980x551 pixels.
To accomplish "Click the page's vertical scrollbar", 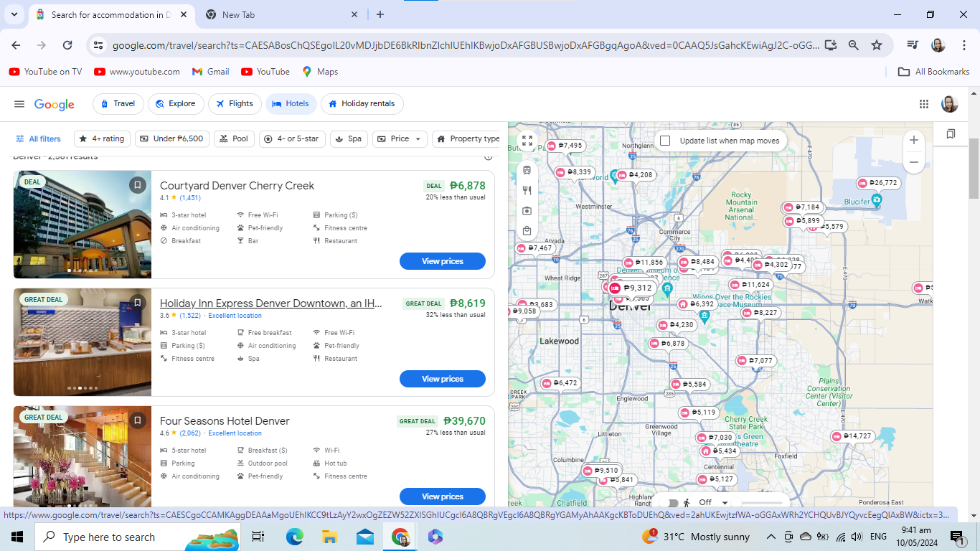I will [974, 167].
